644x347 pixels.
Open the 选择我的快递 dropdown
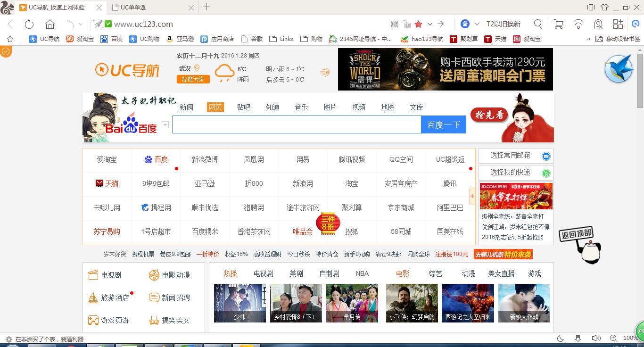pos(516,173)
